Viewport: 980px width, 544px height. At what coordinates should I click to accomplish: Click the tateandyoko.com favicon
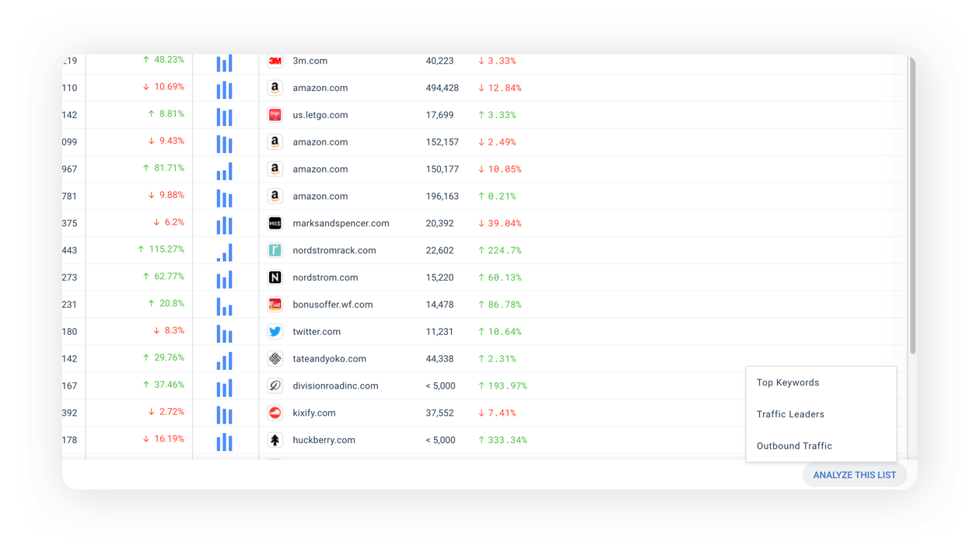(x=275, y=359)
